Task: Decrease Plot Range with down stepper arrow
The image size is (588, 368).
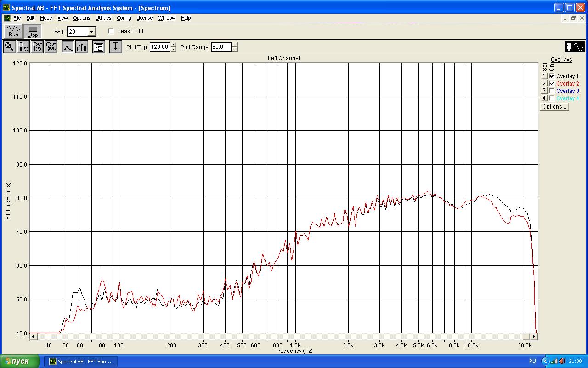Action: tap(235, 49)
